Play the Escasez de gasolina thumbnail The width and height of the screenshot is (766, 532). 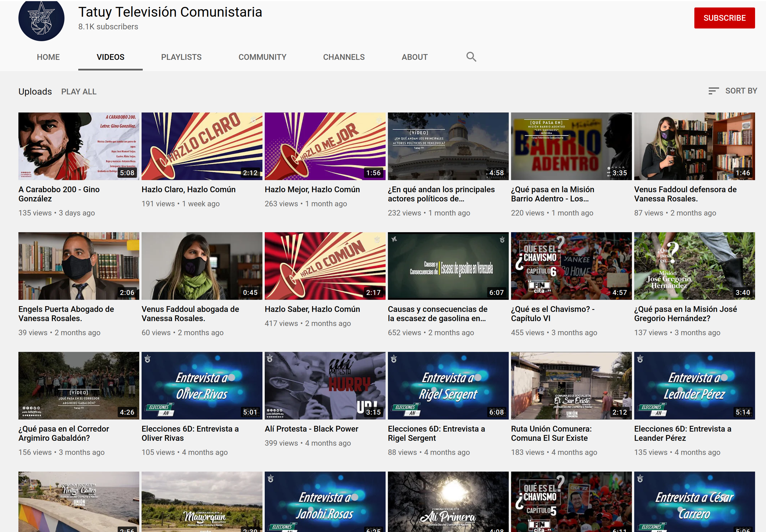click(448, 266)
